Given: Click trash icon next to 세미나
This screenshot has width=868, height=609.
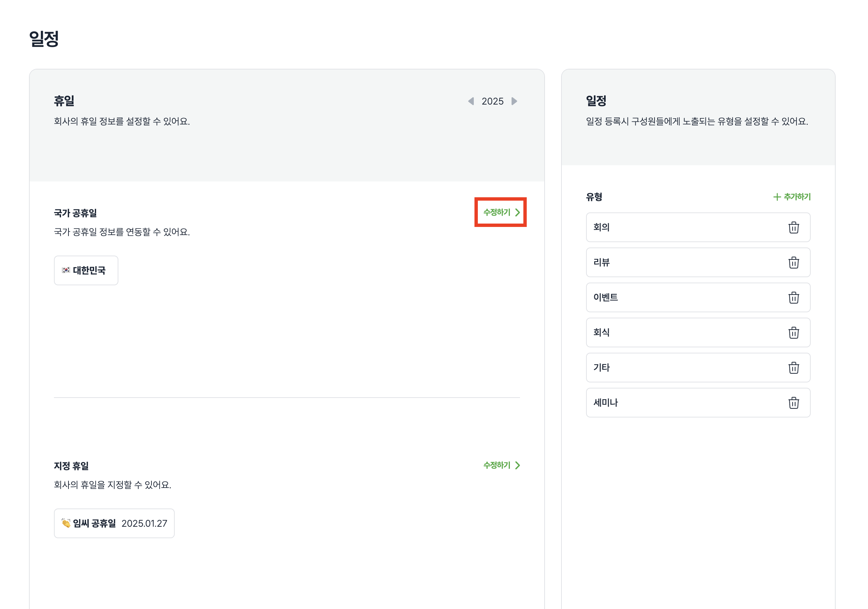Looking at the screenshot, I should point(793,403).
